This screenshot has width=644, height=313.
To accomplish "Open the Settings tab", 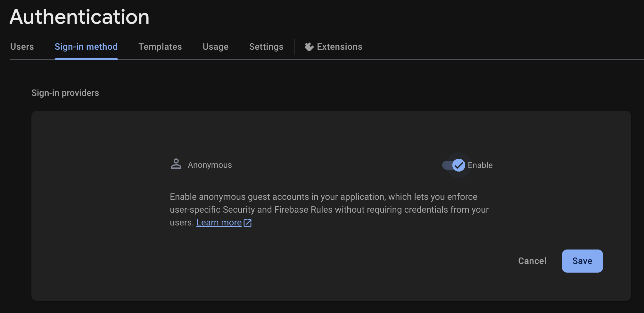I will [266, 47].
